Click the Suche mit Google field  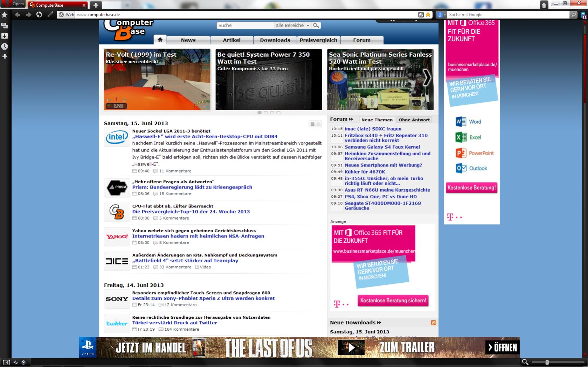509,15
